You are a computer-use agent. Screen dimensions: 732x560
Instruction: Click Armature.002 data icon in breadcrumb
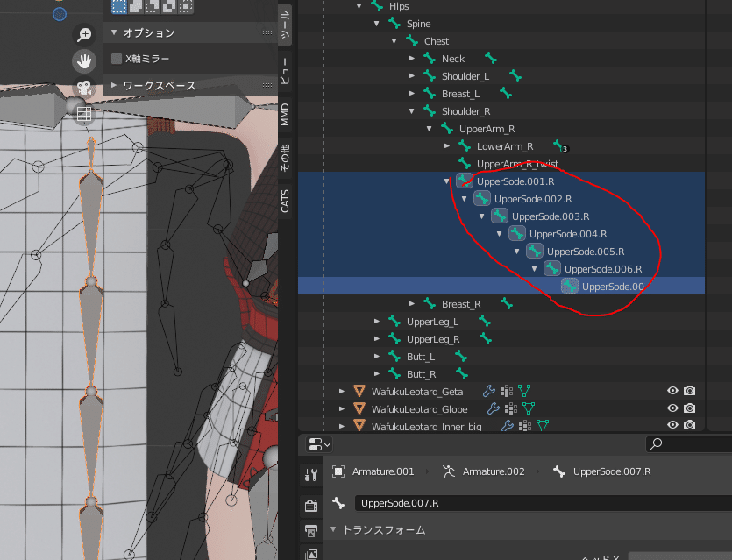pyautogui.click(x=449, y=471)
